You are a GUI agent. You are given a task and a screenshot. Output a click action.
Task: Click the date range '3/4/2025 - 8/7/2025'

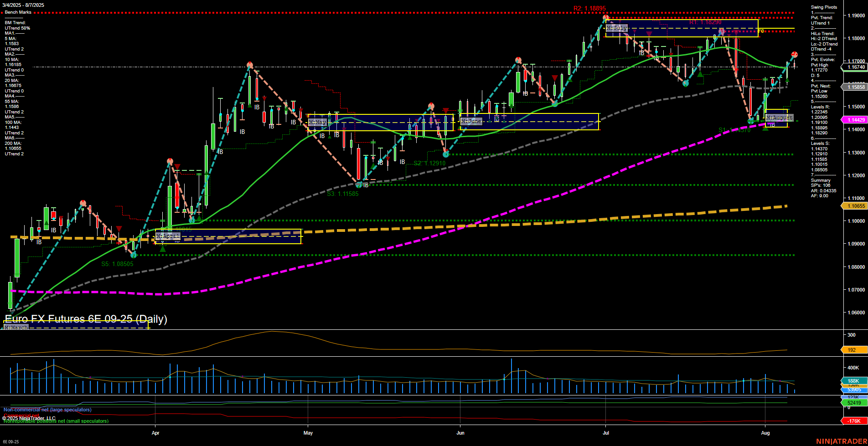coord(23,5)
